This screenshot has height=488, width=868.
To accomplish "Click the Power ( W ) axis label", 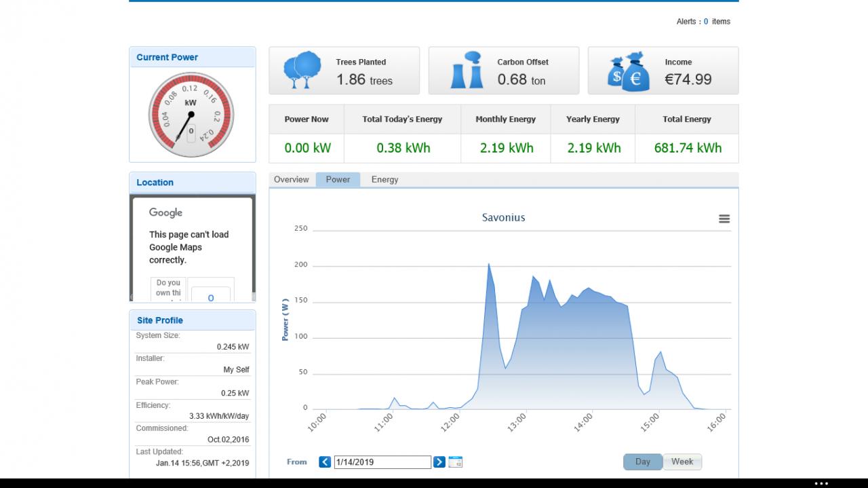I will [x=285, y=319].
